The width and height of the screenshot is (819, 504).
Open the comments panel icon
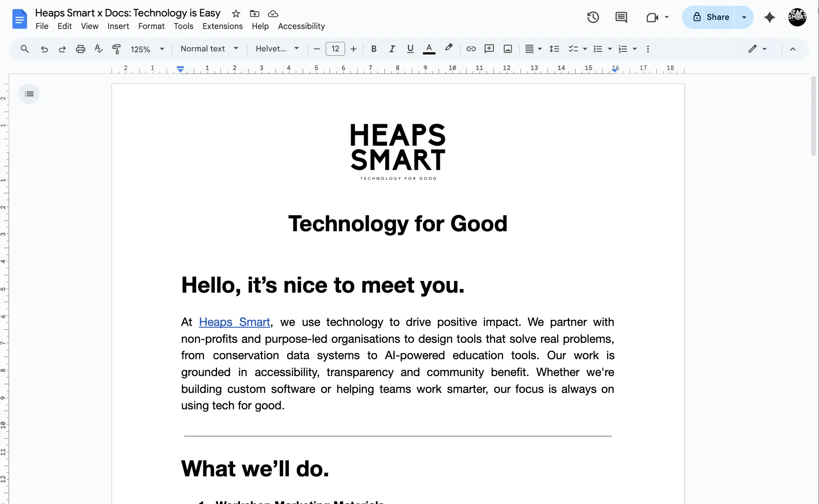[621, 17]
